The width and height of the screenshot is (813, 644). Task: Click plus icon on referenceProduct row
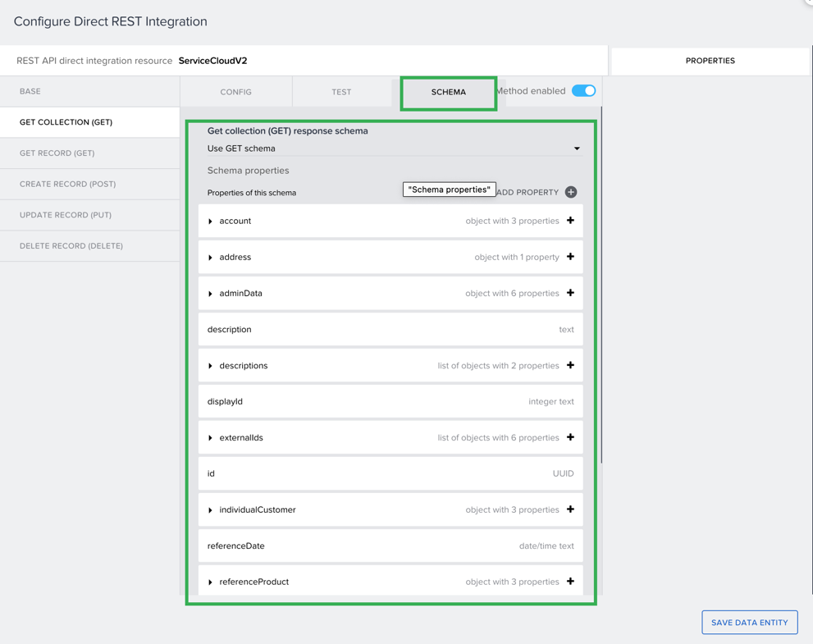click(x=570, y=582)
